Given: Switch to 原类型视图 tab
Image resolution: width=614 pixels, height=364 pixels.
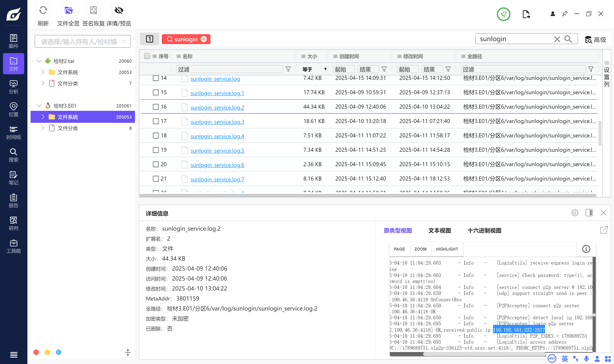Looking at the screenshot, I should (x=398, y=231).
